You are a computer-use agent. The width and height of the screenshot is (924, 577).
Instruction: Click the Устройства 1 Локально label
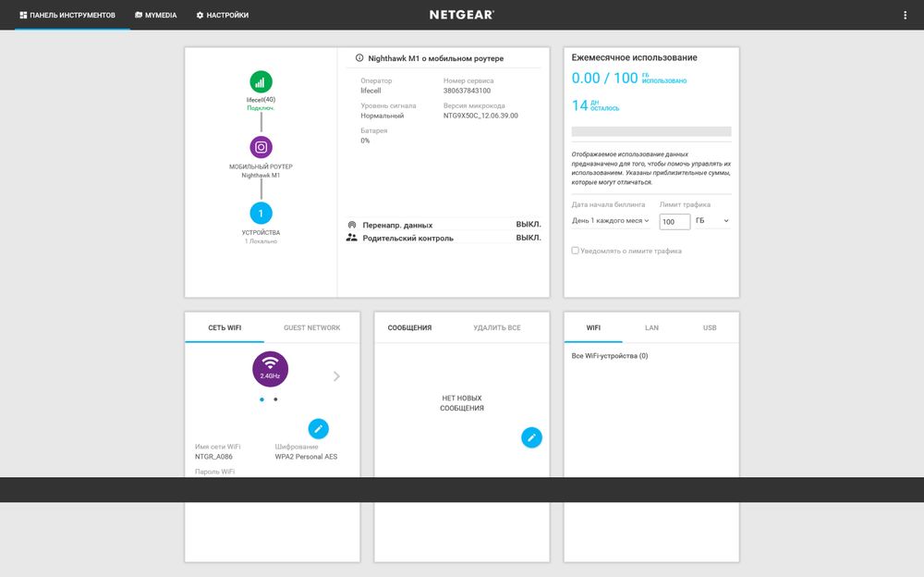(261, 237)
